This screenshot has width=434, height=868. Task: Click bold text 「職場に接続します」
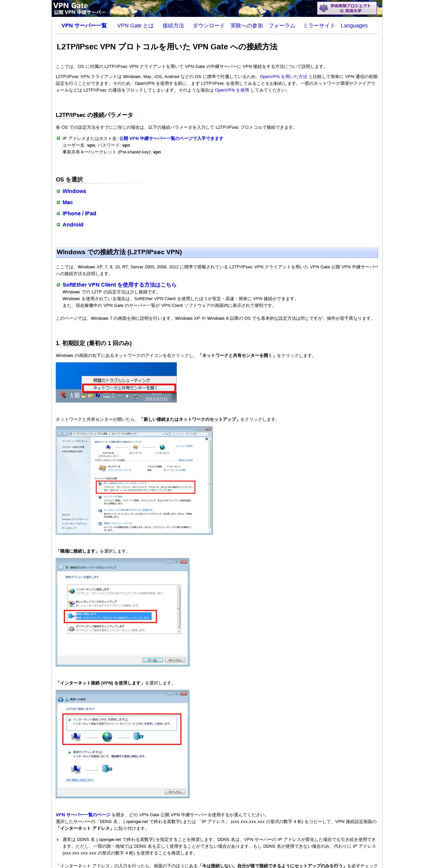pos(78,551)
